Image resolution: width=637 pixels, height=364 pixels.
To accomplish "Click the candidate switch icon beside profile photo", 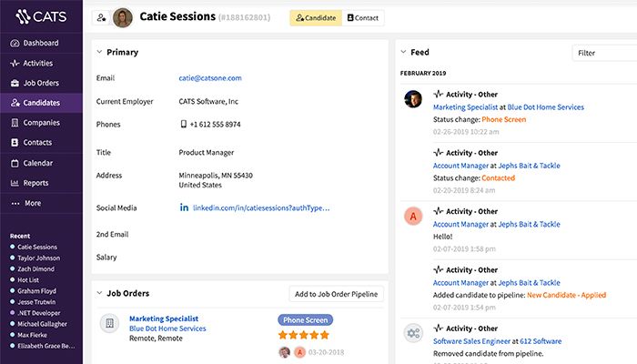I will pos(100,17).
